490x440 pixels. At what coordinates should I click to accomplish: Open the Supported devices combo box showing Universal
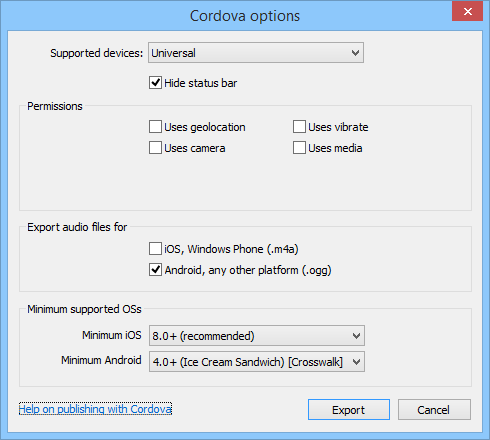click(x=256, y=53)
